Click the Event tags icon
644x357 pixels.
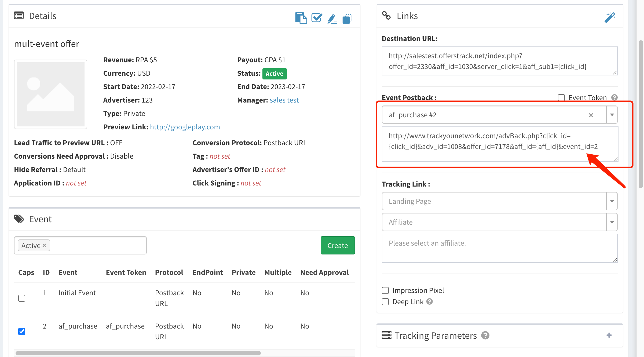(x=19, y=219)
